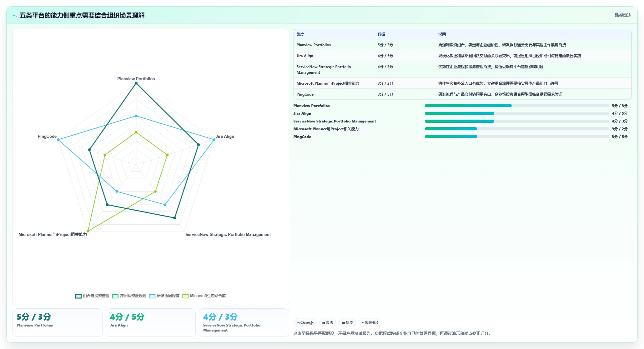Click the PingCode progress bar
This screenshot has width=644, height=349.
point(517,137)
